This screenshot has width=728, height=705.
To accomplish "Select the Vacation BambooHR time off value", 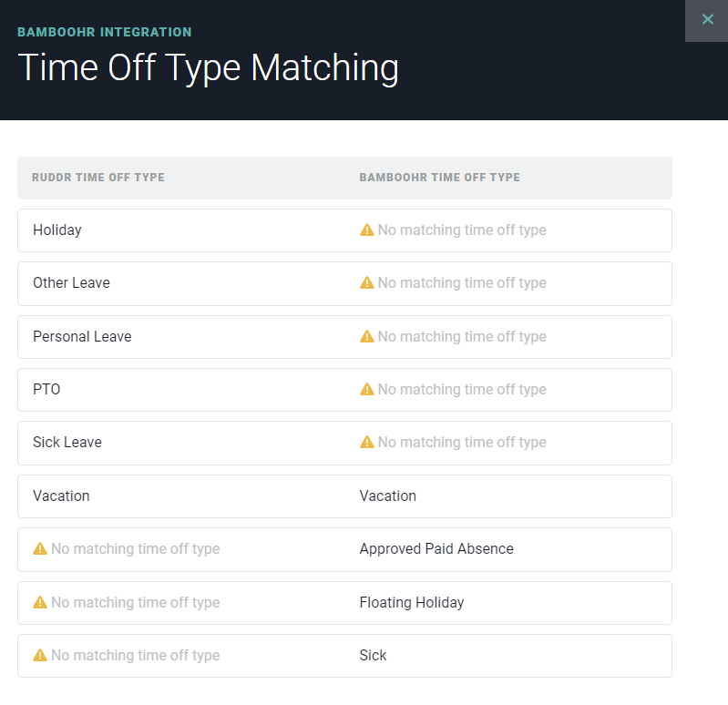I will click(387, 496).
